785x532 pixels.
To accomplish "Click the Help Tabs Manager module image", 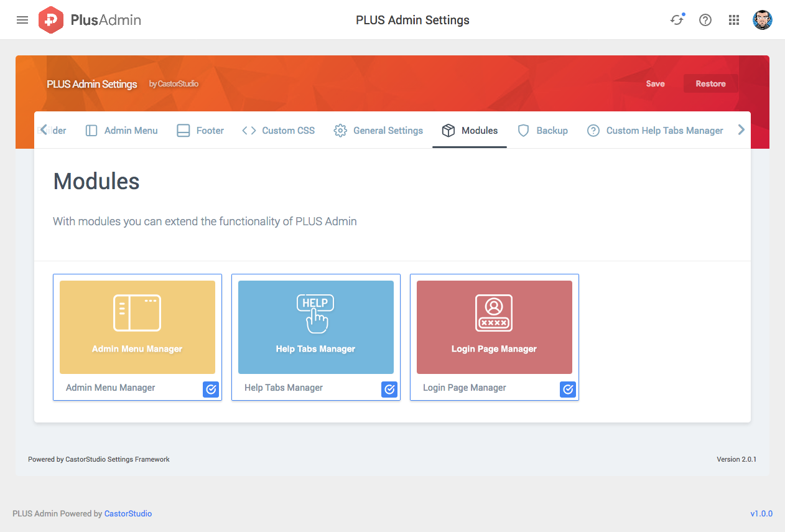I will click(x=316, y=327).
